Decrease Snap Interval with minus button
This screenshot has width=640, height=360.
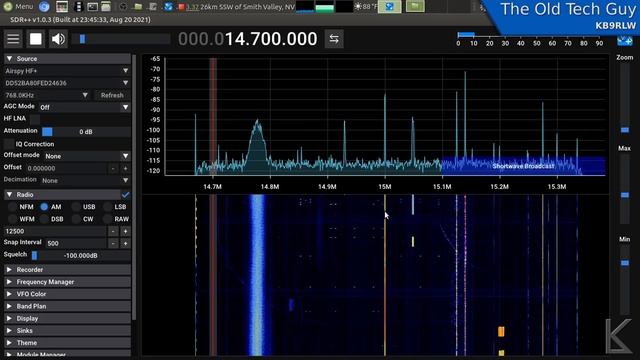(113, 243)
